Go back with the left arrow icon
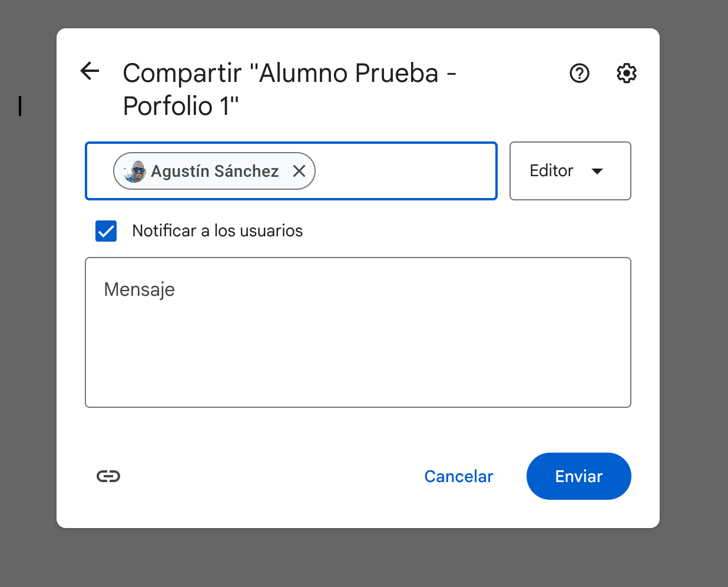This screenshot has height=587, width=728. [90, 71]
